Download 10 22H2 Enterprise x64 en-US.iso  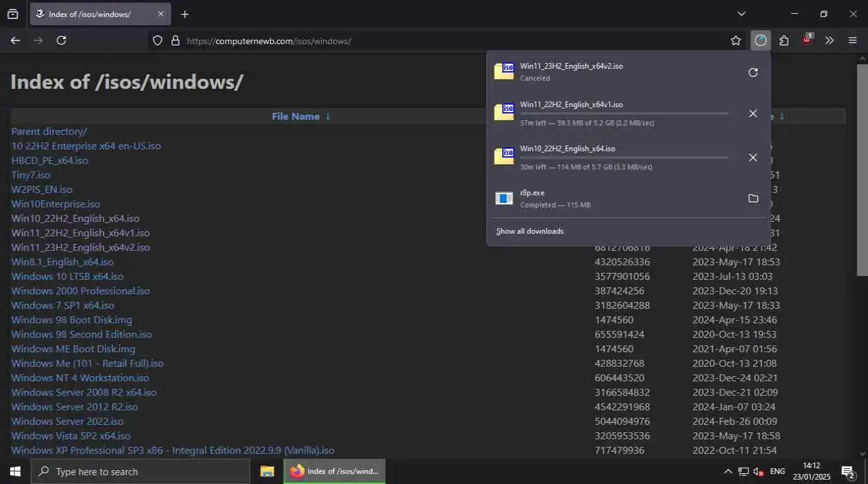(x=86, y=146)
